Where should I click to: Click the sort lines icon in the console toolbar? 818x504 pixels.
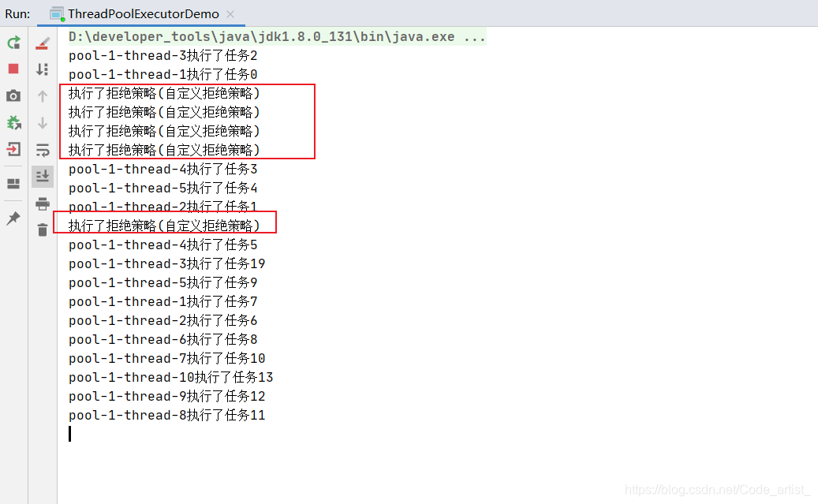coord(43,69)
